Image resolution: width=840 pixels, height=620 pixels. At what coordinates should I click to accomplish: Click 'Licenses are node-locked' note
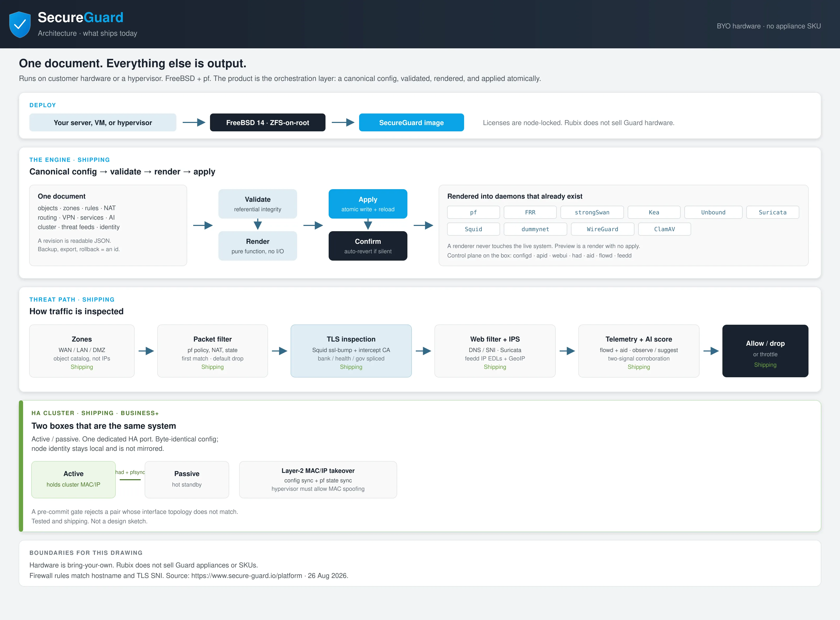[x=579, y=123]
